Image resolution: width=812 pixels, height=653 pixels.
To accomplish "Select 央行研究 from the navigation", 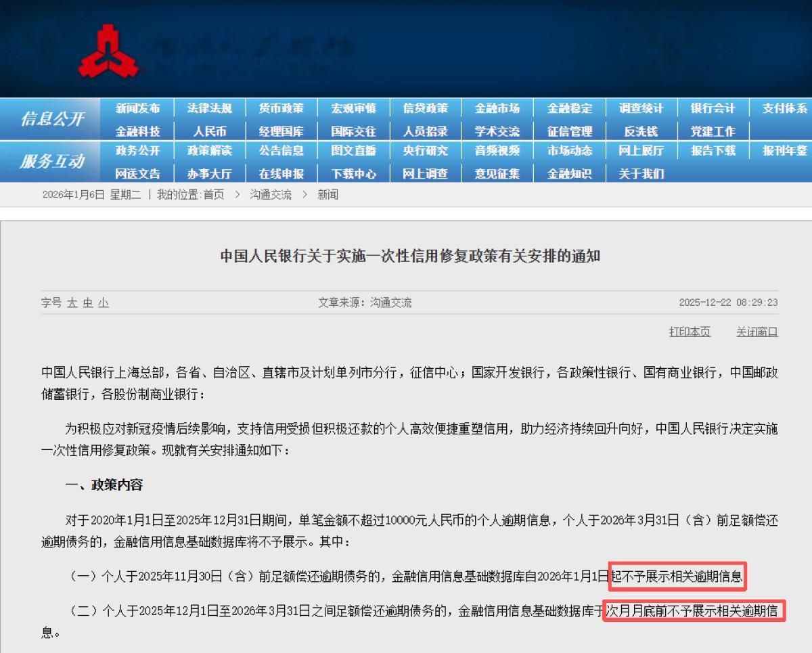I will (x=425, y=150).
